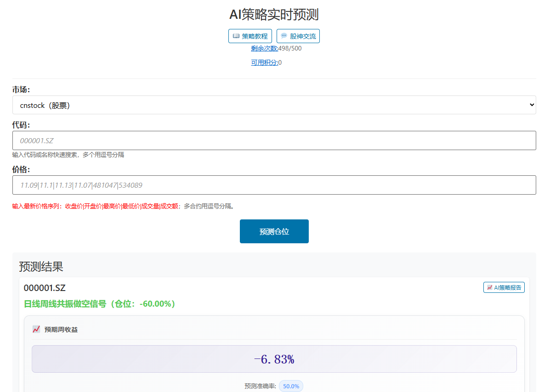Click the book icon in 策略教程 button
Screen dimensions: 550x392
click(x=236, y=36)
